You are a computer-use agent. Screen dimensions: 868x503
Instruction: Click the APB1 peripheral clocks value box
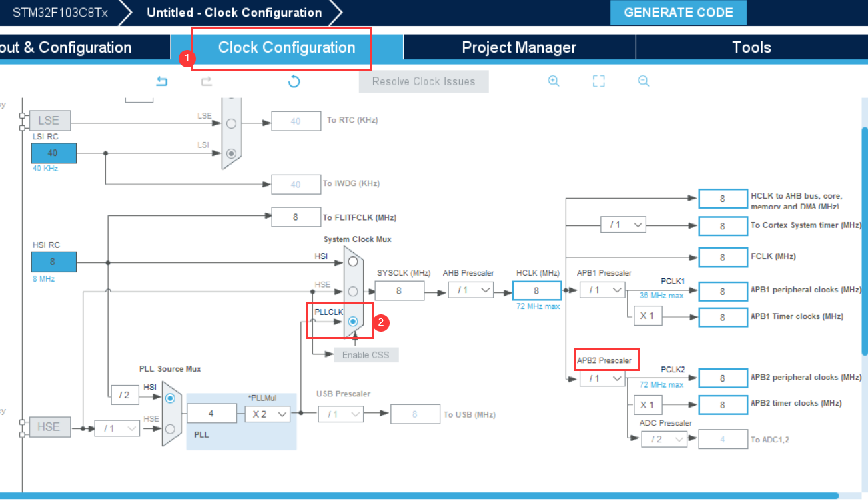(x=723, y=291)
